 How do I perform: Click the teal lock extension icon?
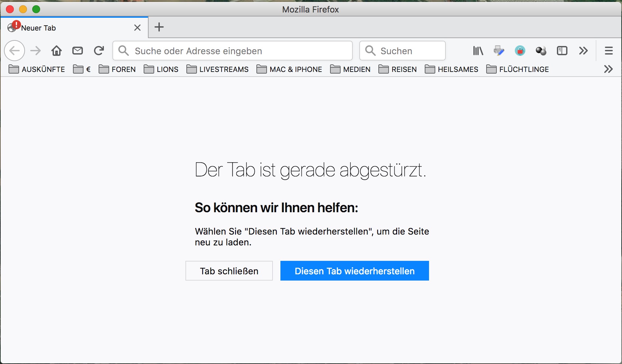(x=520, y=51)
